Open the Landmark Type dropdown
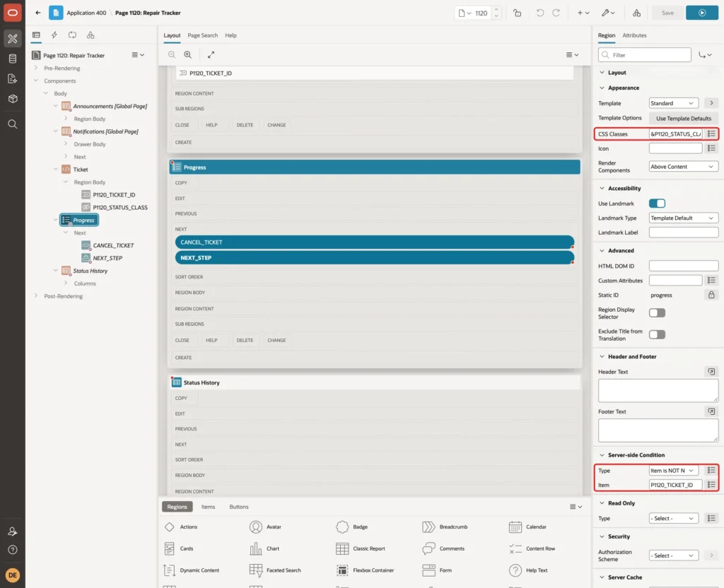The width and height of the screenshot is (724, 588). pyautogui.click(x=684, y=218)
